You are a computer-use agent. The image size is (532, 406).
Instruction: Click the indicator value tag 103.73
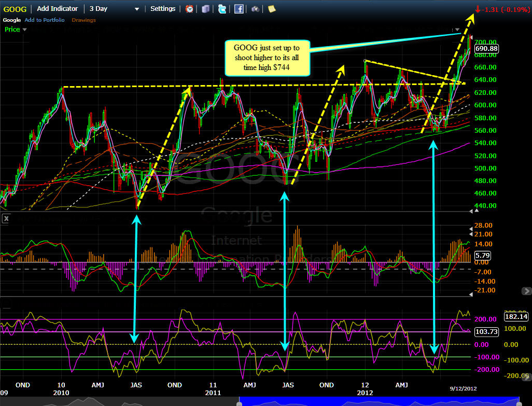486,332
